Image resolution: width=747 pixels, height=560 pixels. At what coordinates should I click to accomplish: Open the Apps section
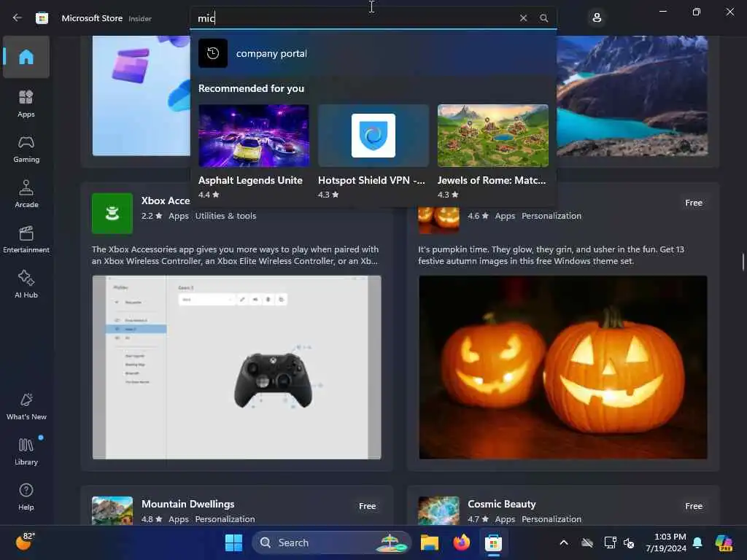[26, 104]
